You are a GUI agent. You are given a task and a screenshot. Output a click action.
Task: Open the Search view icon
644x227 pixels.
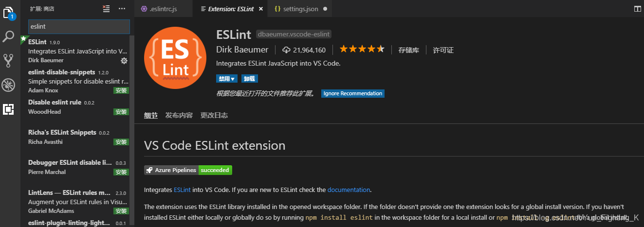click(x=9, y=36)
